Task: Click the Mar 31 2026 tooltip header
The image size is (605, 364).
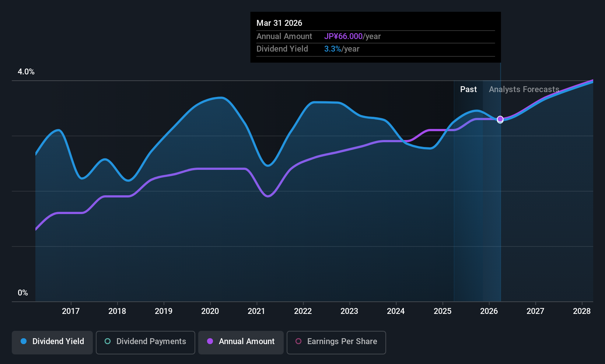Action: click(x=279, y=23)
